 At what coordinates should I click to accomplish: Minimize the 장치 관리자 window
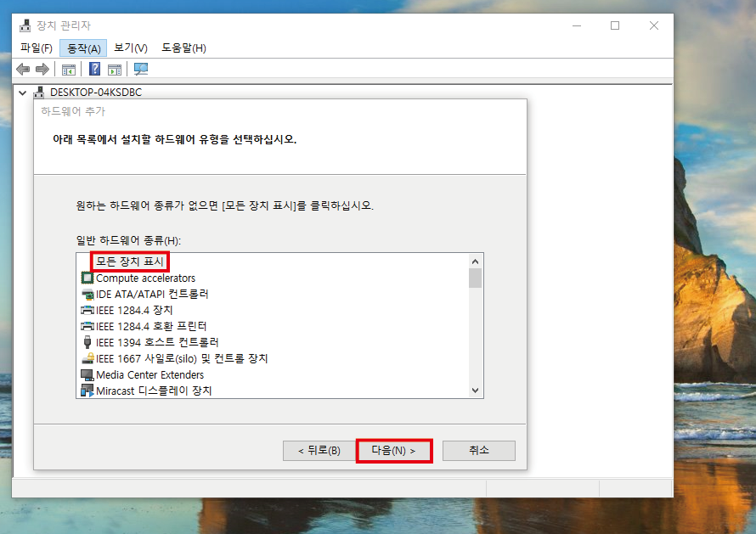(577, 25)
